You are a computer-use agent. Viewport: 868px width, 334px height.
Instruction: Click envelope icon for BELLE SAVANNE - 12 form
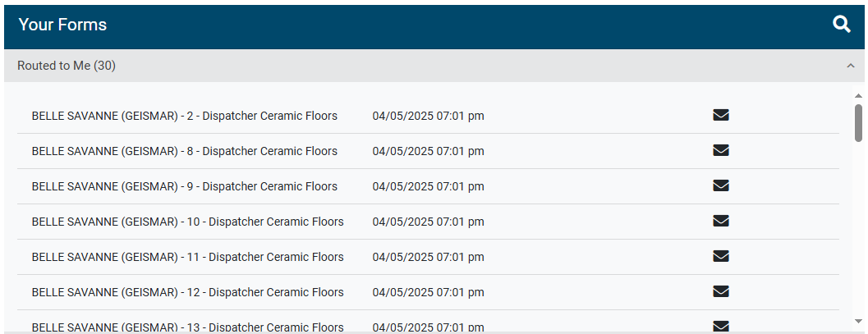[721, 291]
